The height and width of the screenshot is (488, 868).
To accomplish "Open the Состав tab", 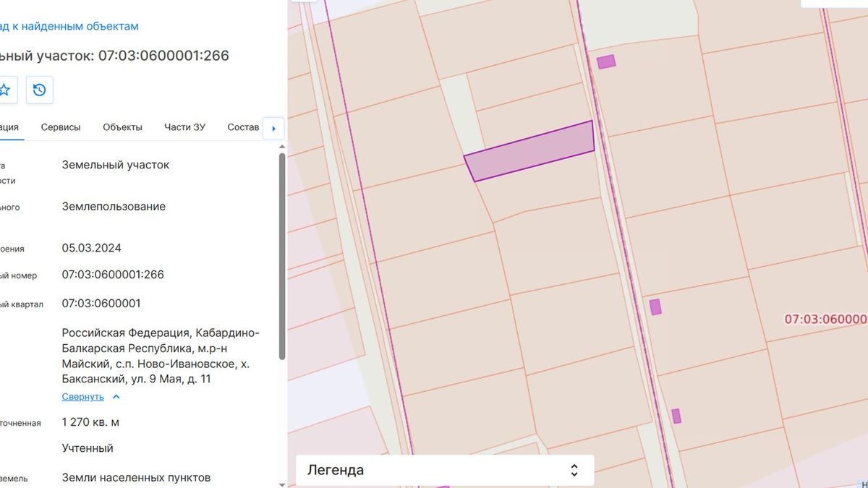I will pos(243,127).
